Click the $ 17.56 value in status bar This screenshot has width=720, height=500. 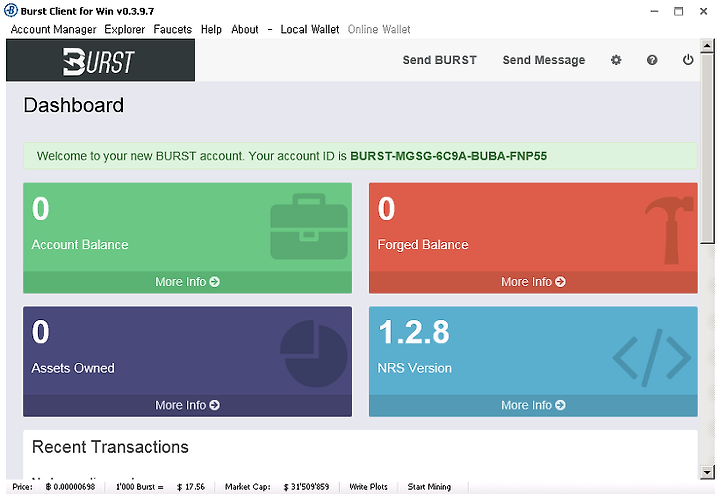[191, 487]
